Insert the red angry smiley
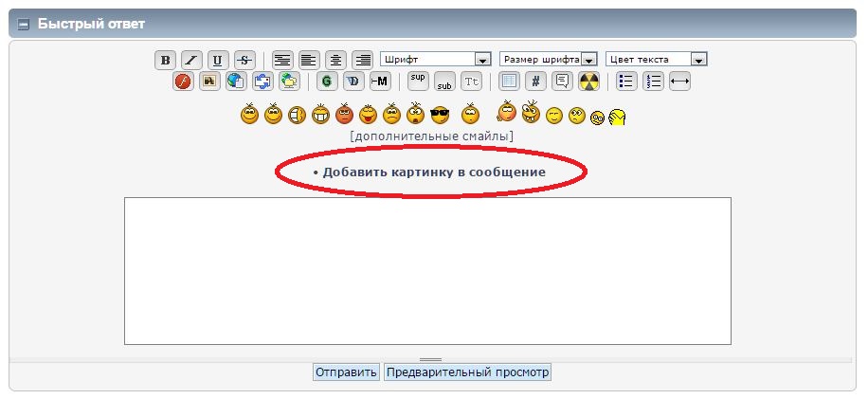 point(344,114)
